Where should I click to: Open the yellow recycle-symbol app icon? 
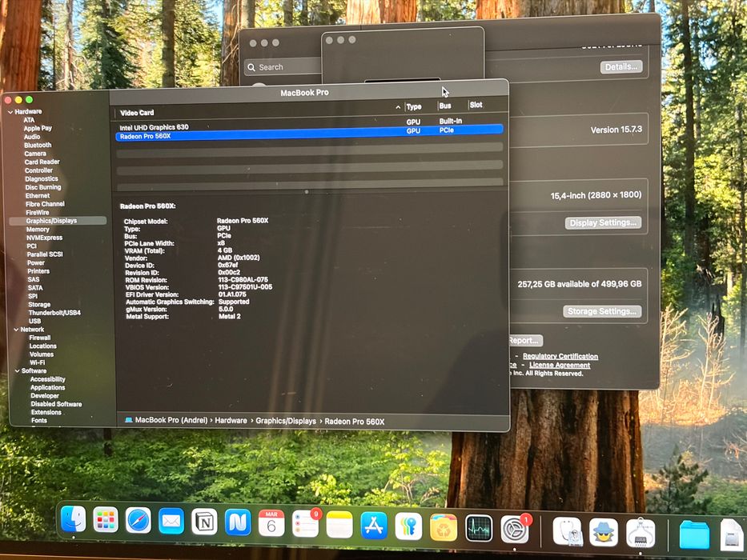click(444, 528)
